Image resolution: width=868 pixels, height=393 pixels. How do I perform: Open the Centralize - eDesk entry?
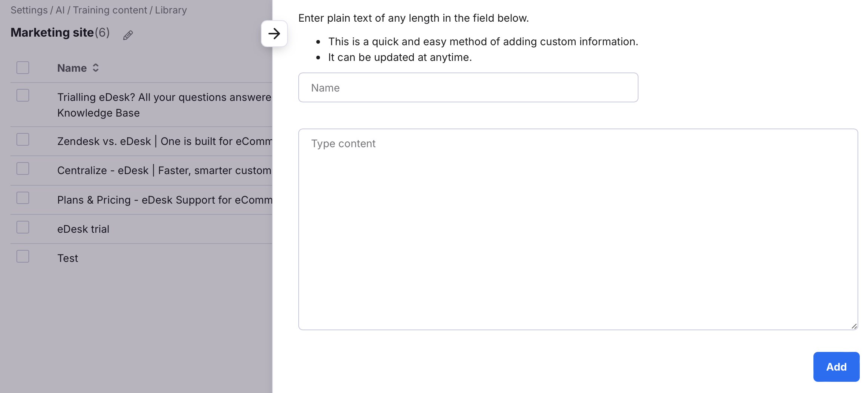[164, 170]
